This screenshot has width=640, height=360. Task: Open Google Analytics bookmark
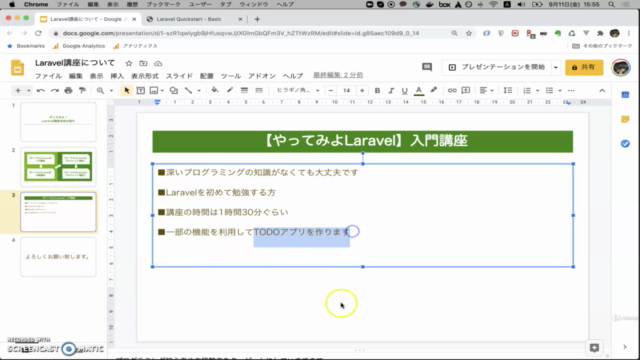[79, 46]
